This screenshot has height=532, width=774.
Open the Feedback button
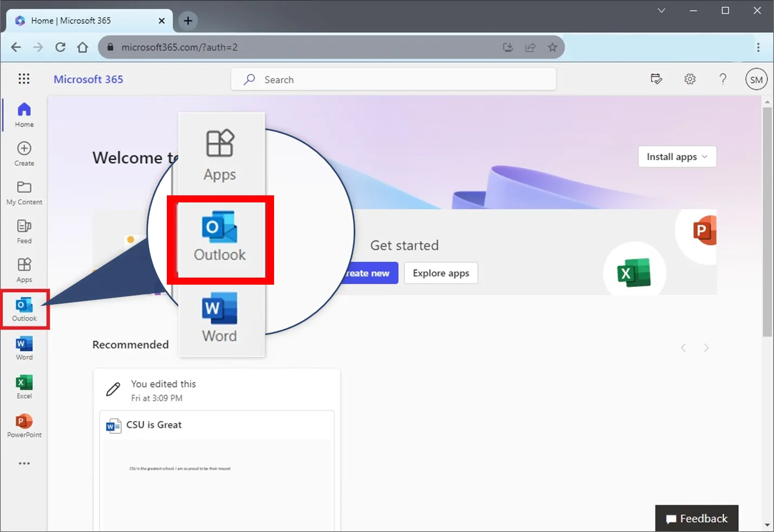697,518
